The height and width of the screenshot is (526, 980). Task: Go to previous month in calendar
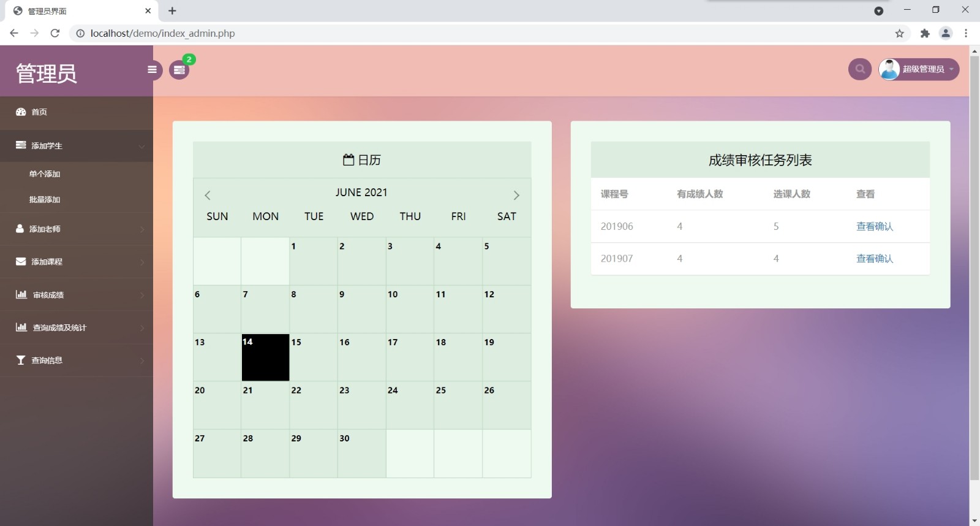[208, 196]
